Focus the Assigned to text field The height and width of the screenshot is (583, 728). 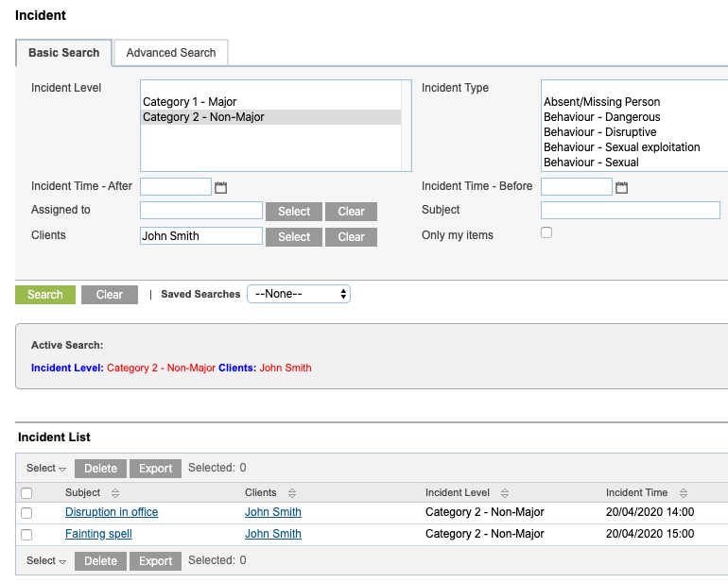point(201,211)
